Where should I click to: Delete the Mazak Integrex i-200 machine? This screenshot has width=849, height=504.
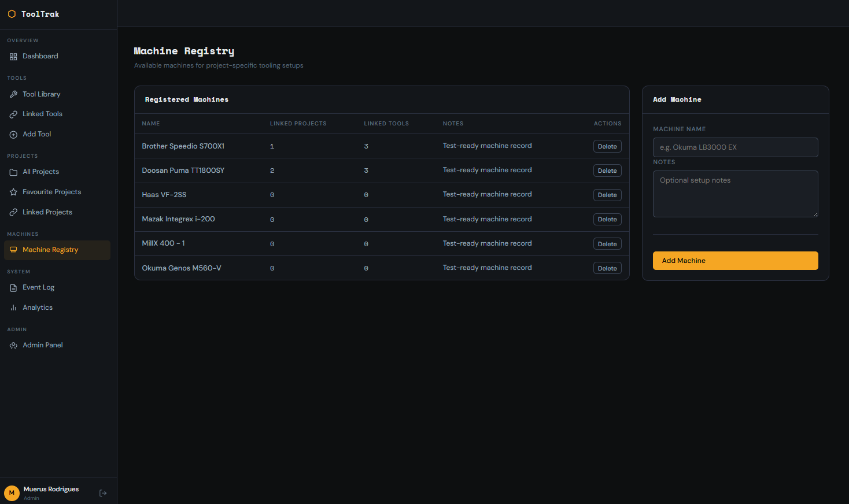tap(607, 219)
